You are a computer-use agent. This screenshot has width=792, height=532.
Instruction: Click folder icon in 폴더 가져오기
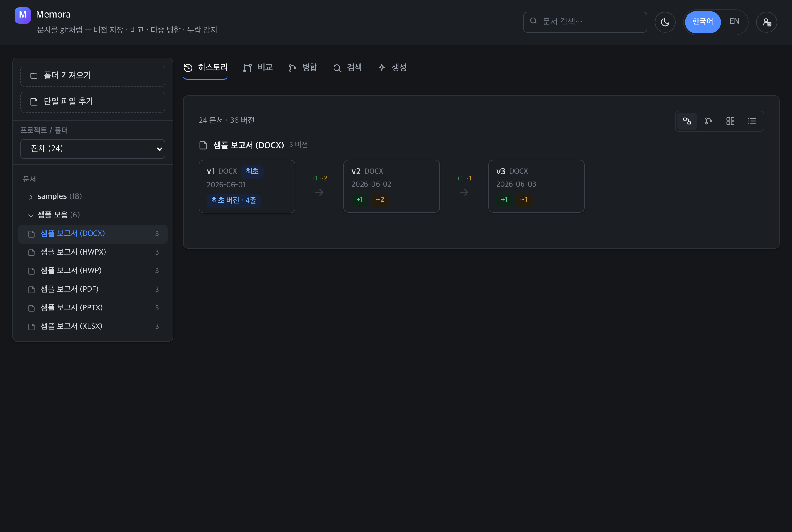[x=34, y=76]
